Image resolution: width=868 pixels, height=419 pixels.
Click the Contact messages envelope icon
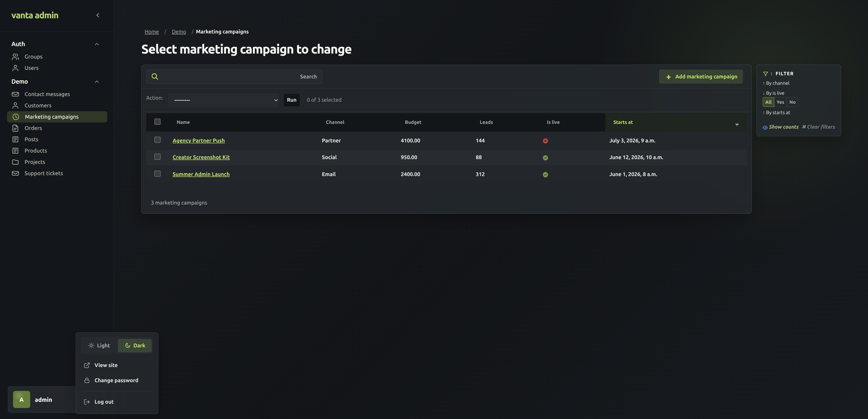(x=15, y=94)
